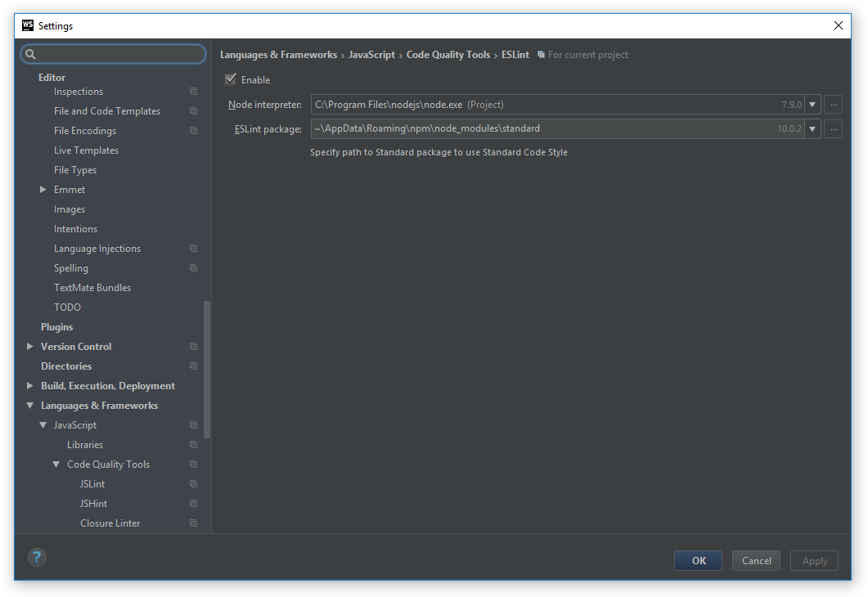Click the project icon next to File and Code Templates

tap(193, 110)
